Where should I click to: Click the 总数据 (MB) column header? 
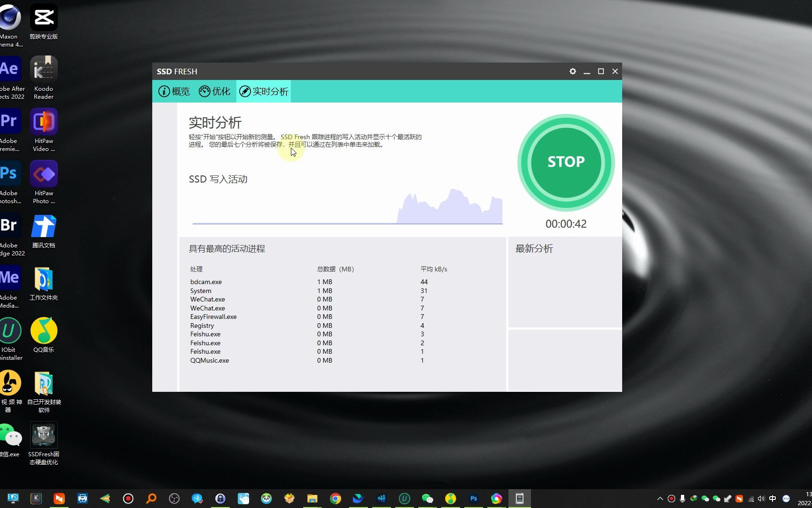click(336, 269)
